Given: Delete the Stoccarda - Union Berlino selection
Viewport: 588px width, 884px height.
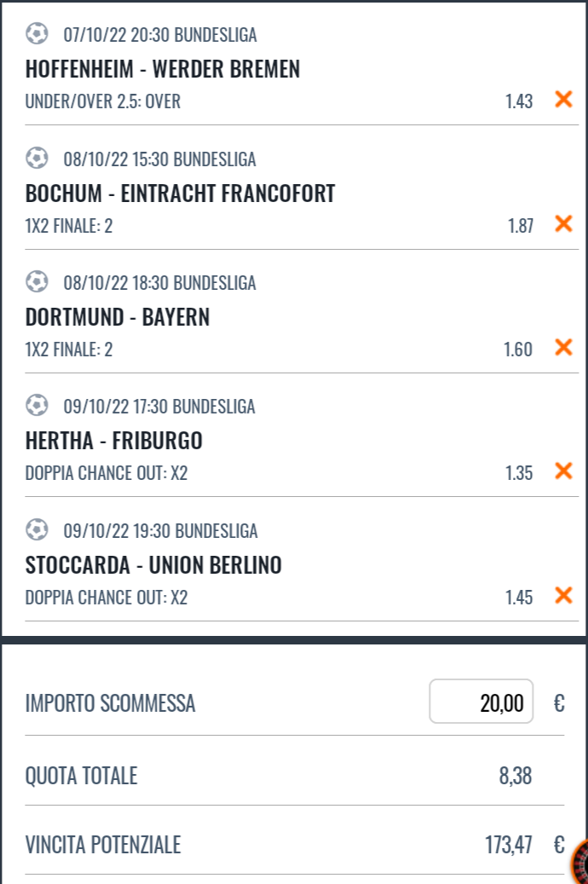Looking at the screenshot, I should pyautogui.click(x=563, y=595).
